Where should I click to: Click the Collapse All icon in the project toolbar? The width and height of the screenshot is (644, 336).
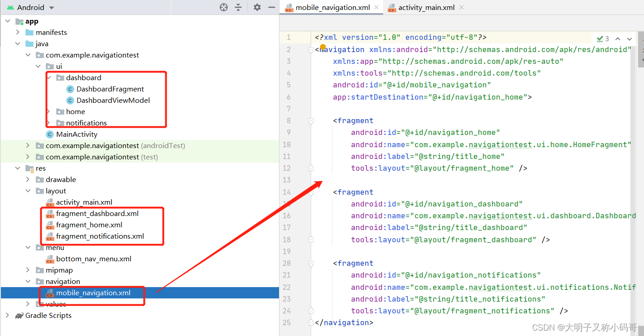[x=238, y=7]
